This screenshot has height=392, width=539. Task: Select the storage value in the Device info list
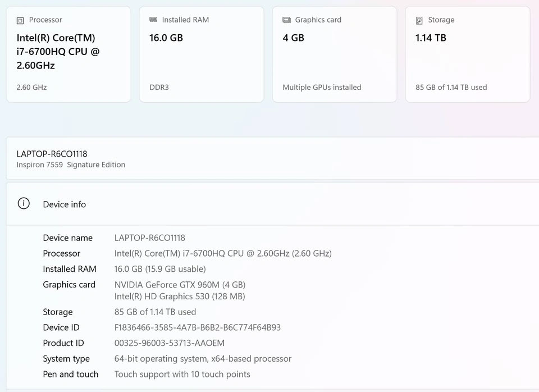[x=155, y=312]
